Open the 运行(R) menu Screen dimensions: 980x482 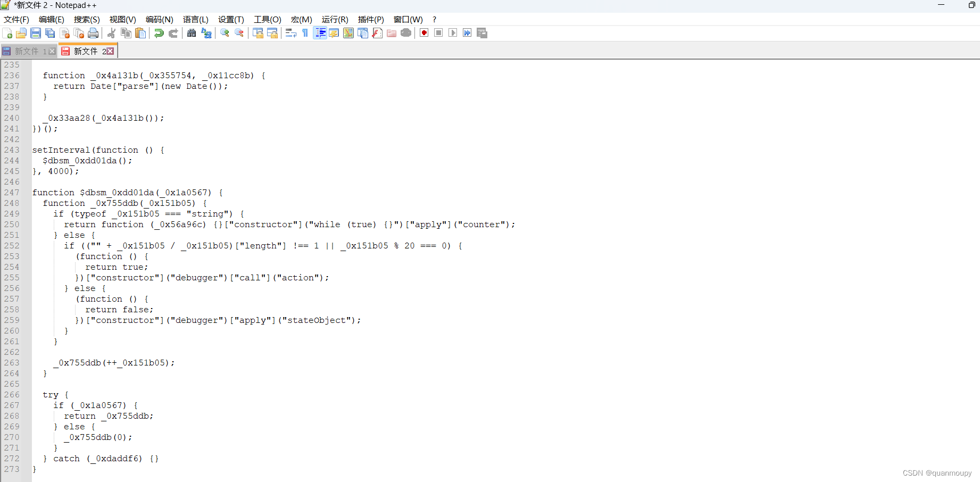click(335, 20)
